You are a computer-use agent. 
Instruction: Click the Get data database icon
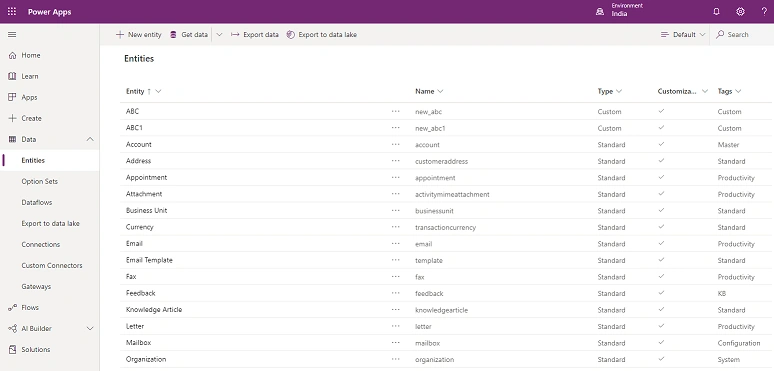173,35
